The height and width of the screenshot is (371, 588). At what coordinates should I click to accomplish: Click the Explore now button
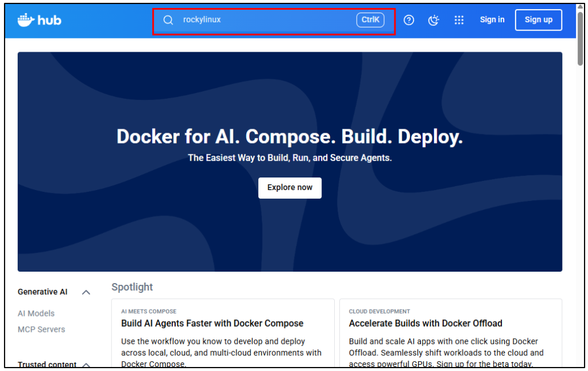(289, 188)
